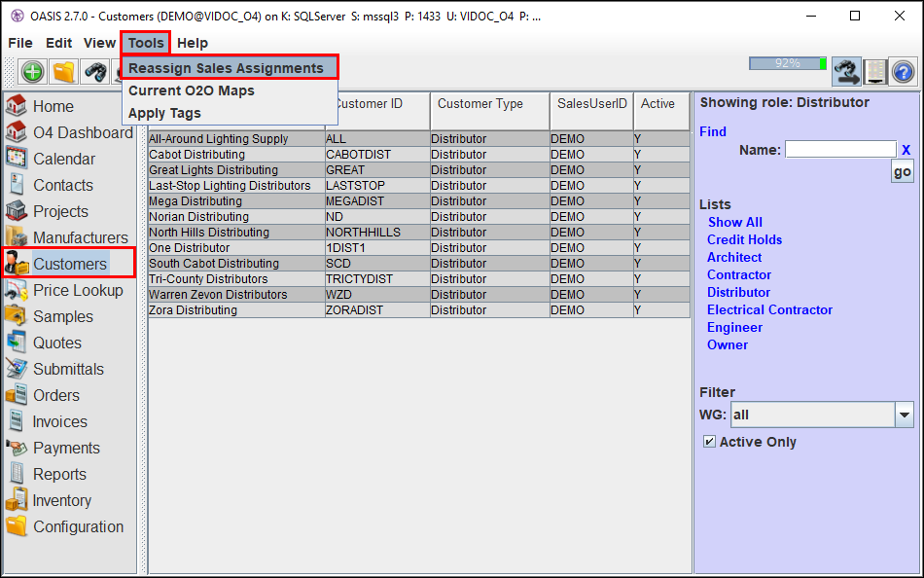Select the Great Lights Distributing row
Screen dimensions: 924x578
pyautogui.click(x=419, y=170)
